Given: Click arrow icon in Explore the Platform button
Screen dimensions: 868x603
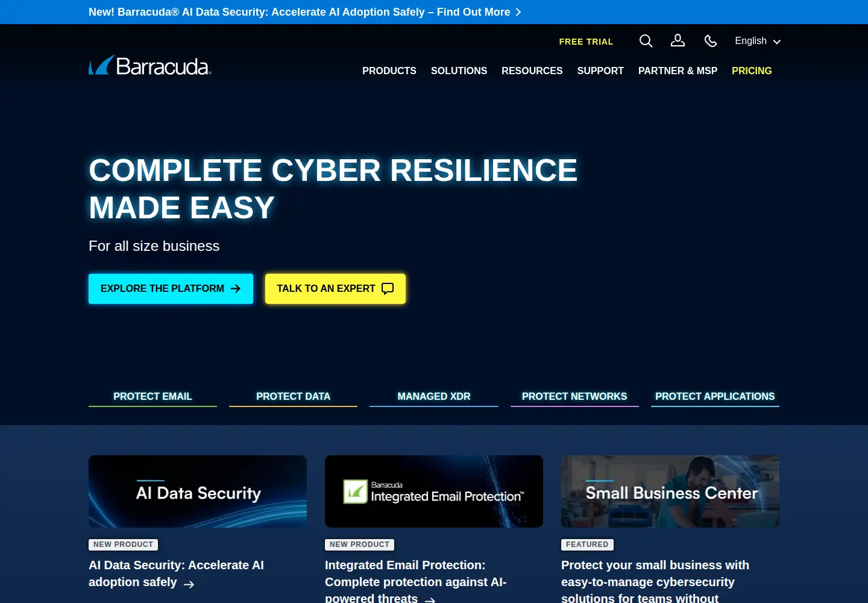Looking at the screenshot, I should pyautogui.click(x=236, y=289).
